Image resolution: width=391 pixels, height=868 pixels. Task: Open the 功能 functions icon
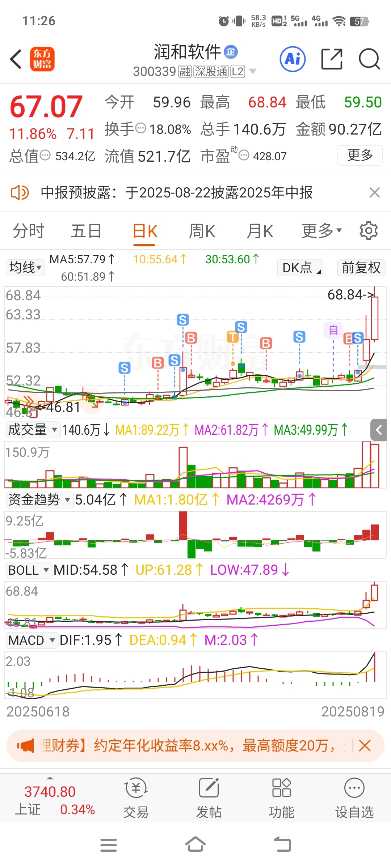point(282,799)
